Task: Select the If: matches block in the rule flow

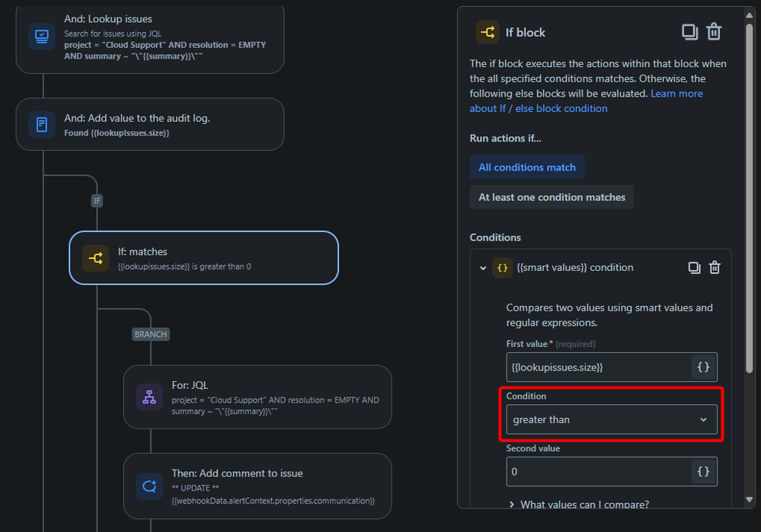Action: pos(202,258)
